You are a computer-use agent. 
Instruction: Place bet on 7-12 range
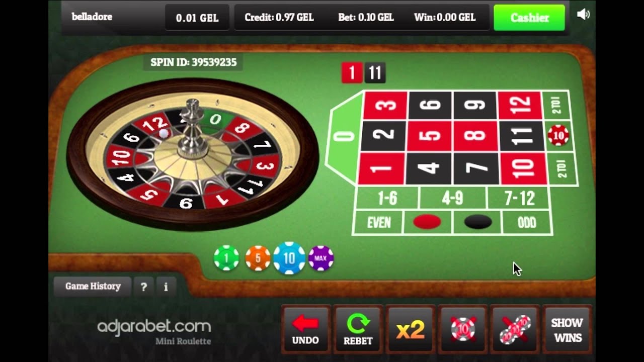[519, 199]
